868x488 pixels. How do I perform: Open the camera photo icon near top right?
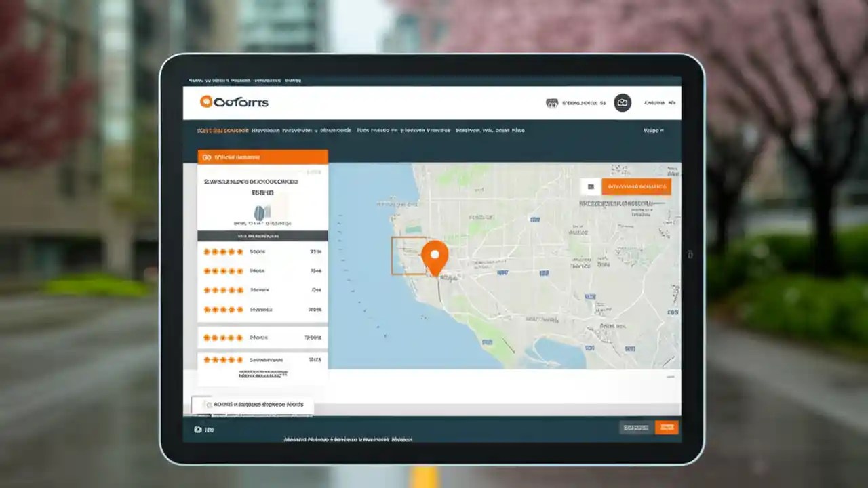pos(623,103)
